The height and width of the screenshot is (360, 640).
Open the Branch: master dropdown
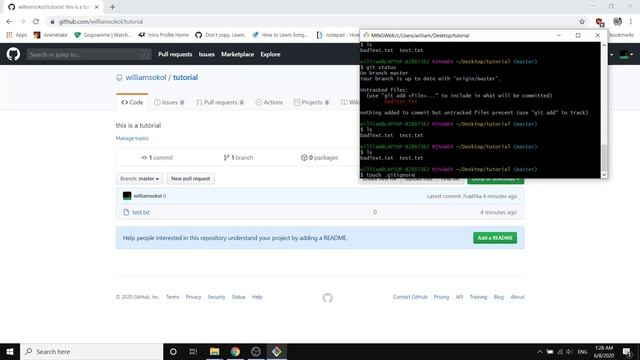click(139, 179)
